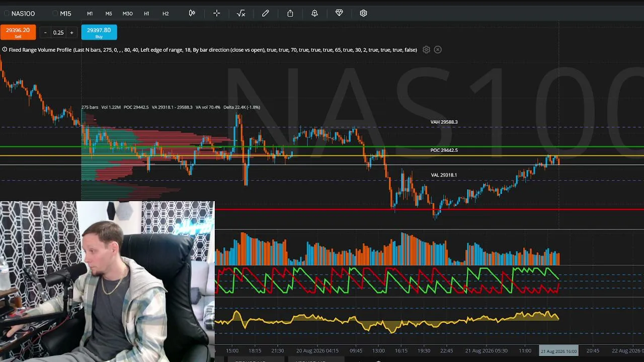This screenshot has width=644, height=362.
Task: Click the 20 Aug 2026 04:15 time label
Action: tap(317, 351)
